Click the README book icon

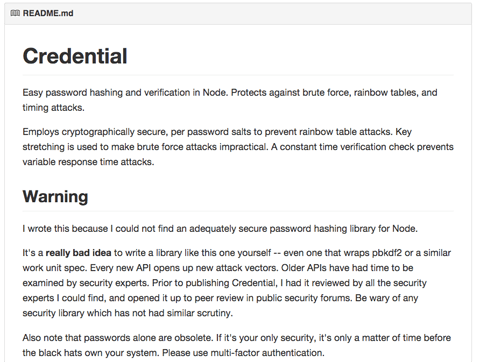15,13
